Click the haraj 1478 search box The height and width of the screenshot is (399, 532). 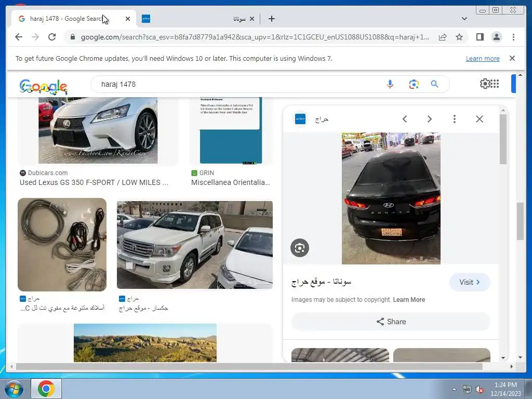click(x=237, y=84)
